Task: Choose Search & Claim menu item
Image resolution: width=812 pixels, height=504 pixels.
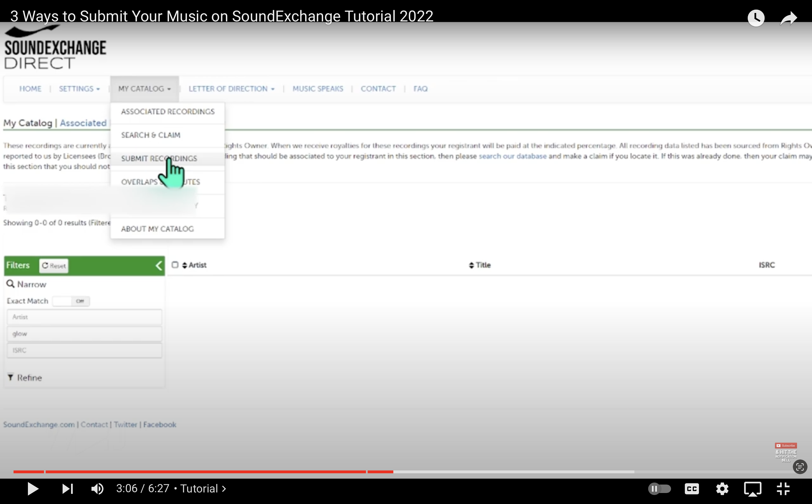Action: point(151,135)
